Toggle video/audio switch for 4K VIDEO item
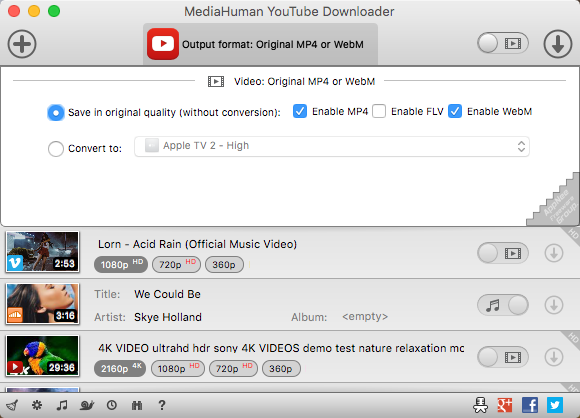This screenshot has height=418, width=580. point(503,357)
